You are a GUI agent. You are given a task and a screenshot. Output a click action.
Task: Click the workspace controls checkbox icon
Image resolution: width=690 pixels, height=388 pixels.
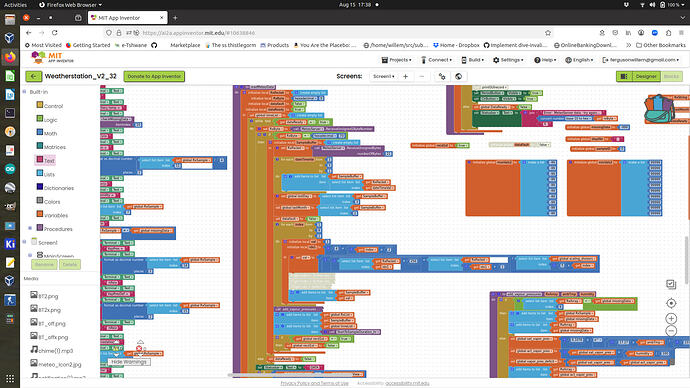coord(671,284)
